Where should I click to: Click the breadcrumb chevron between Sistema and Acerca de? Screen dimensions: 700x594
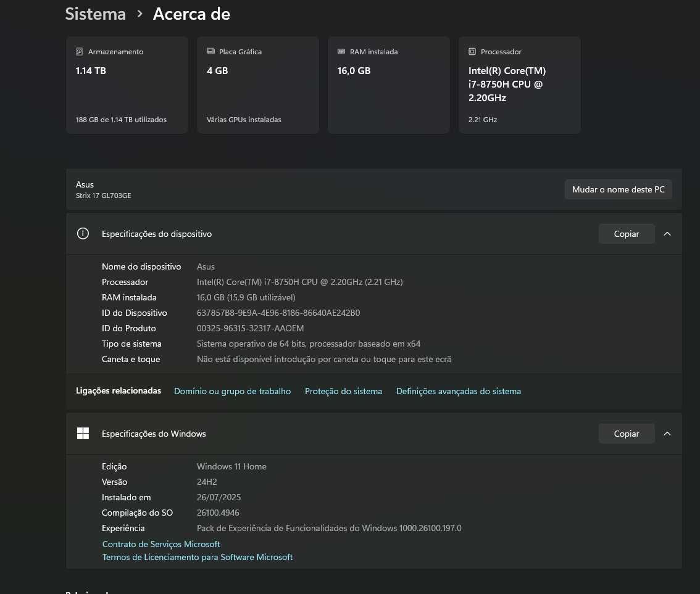click(140, 14)
